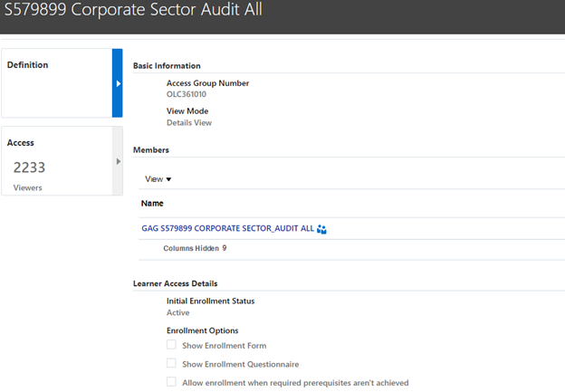Click the gray arrow on the Access tile
Image resolution: width=565 pixels, height=392 pixels.
coord(119,161)
